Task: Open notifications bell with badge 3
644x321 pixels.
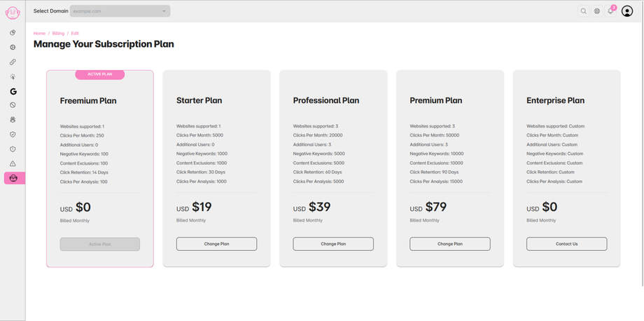Action: [x=610, y=11]
